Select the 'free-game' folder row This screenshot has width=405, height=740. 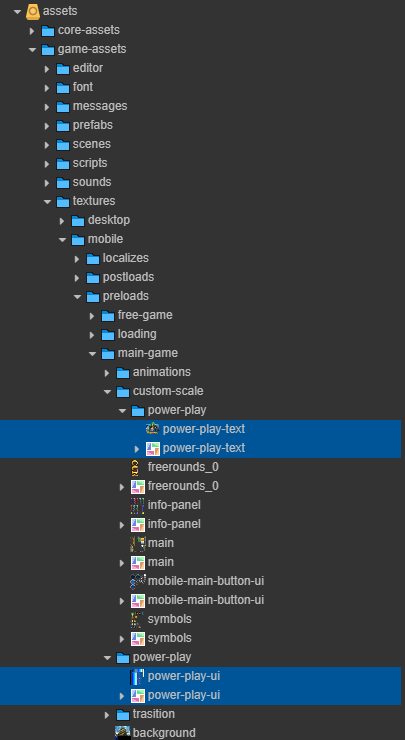[202, 316]
